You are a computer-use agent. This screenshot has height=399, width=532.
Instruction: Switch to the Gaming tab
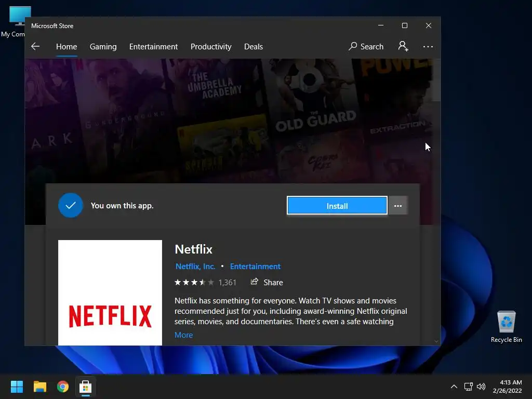103,46
